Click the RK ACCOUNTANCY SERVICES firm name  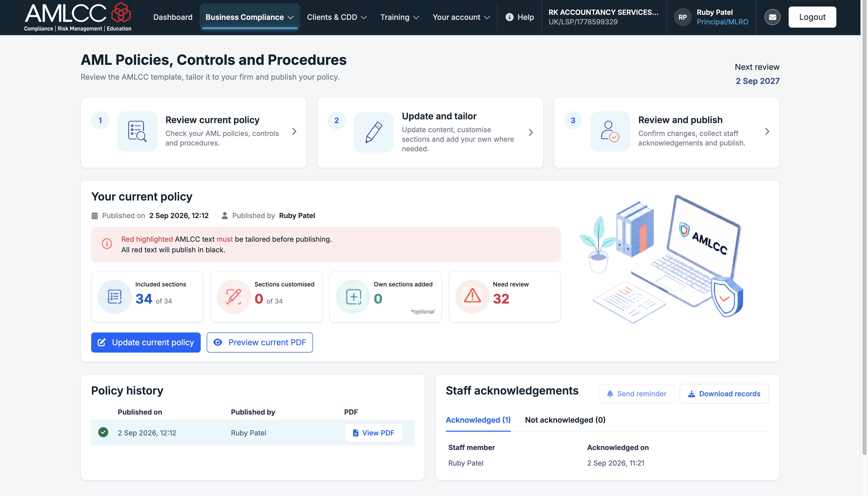(x=603, y=12)
